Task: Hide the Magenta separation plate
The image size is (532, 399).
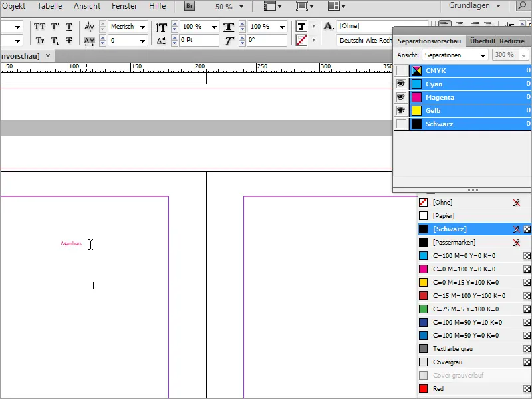Action: click(401, 97)
